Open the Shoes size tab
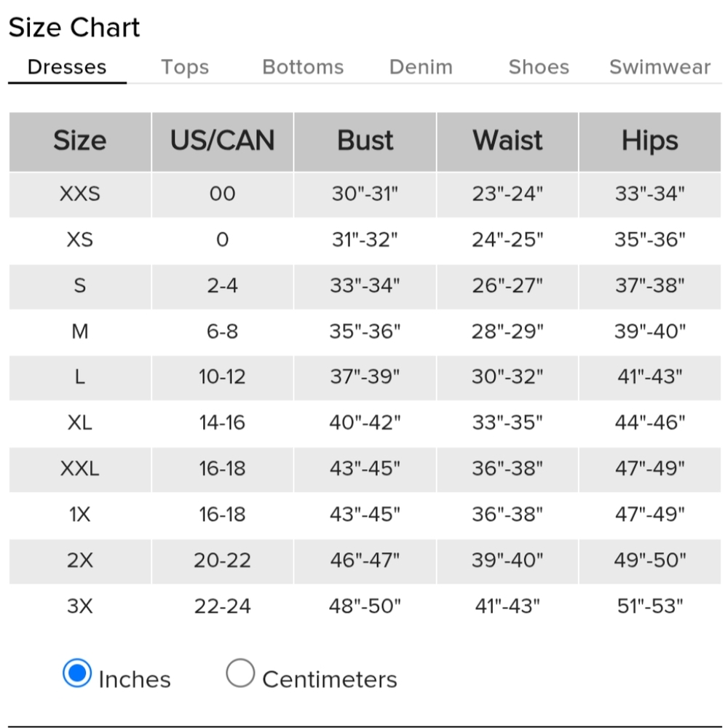The height and width of the screenshot is (728, 728). 539,67
